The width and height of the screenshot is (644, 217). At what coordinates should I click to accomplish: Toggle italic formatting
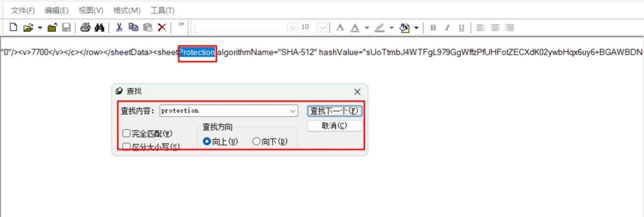click(447, 28)
